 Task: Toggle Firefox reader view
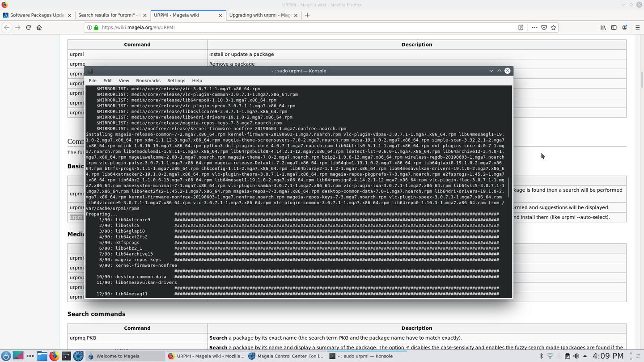(x=521, y=27)
